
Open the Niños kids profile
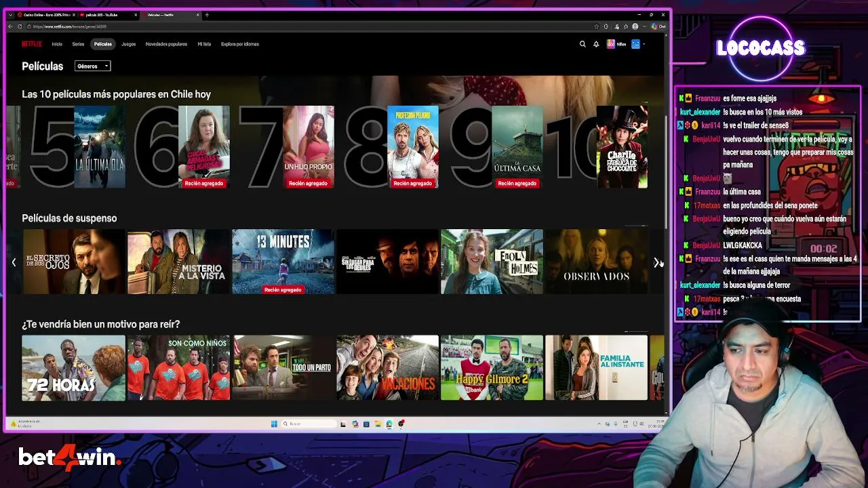pos(616,44)
